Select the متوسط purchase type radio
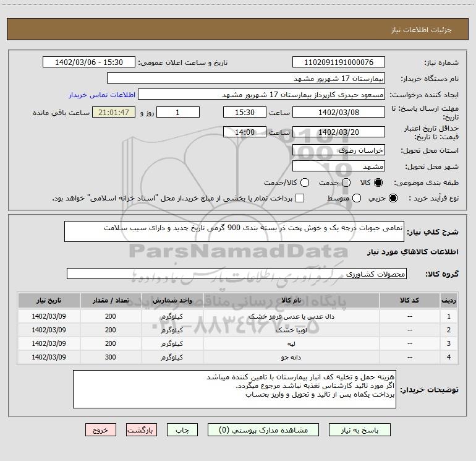476x461 pixels. (357, 198)
